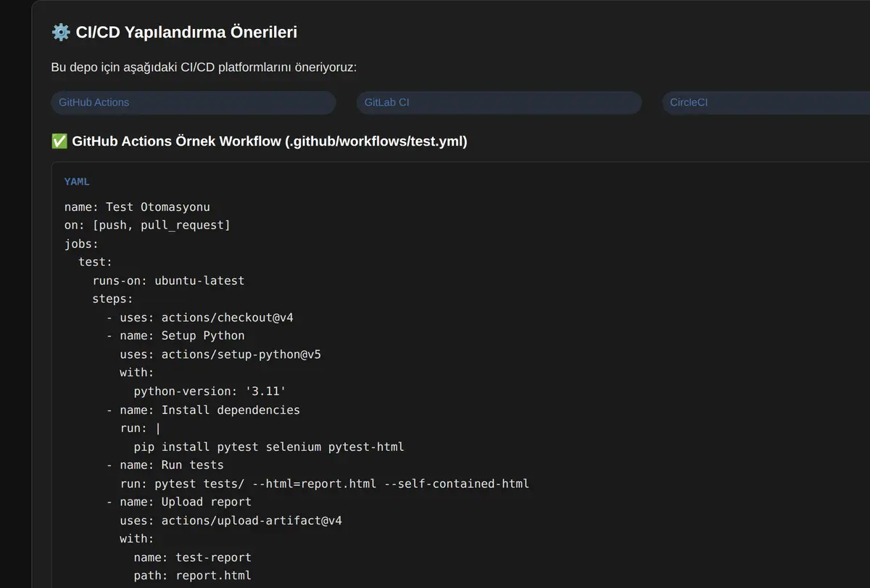
Task: Click the YAML language label
Action: [77, 181]
